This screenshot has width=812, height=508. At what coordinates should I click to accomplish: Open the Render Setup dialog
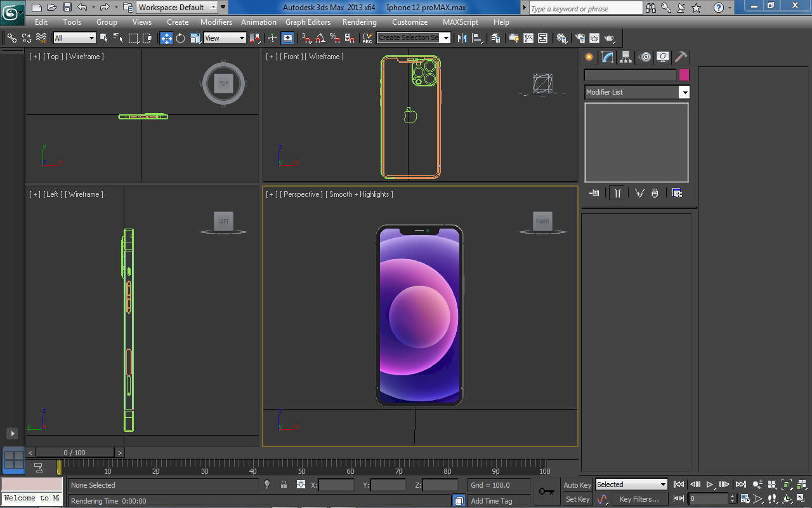(x=580, y=38)
